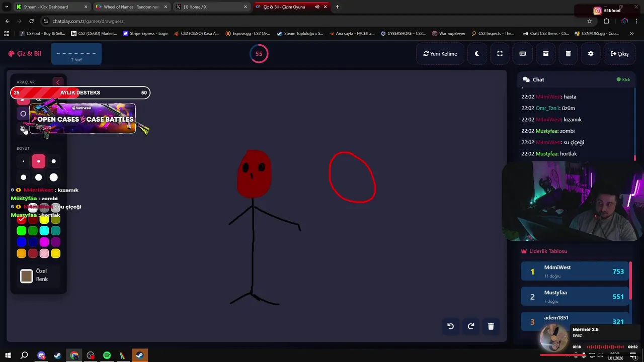Open Spotify from the taskbar

coord(107,355)
